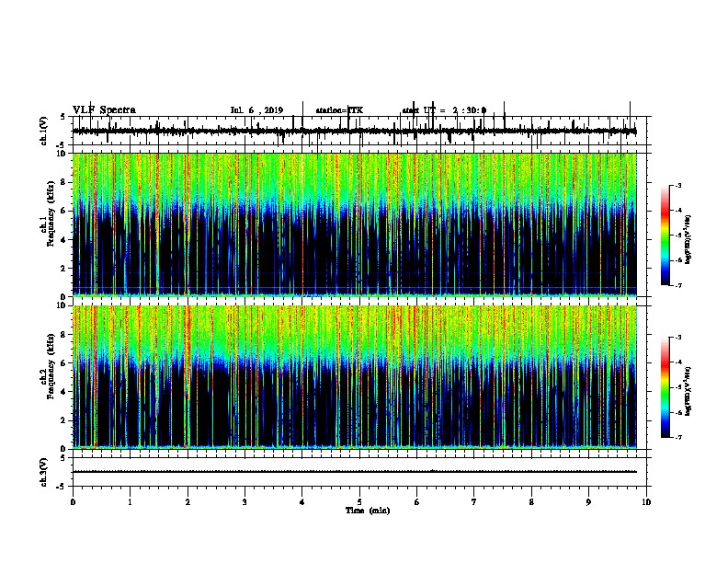Click time axis tick label "4"
The height and width of the screenshot is (563, 728).
point(302,502)
